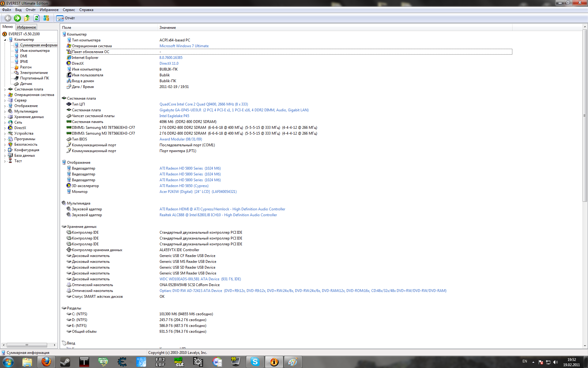Open the DirectX 11.0 link
The width and height of the screenshot is (588, 368).
169,63
